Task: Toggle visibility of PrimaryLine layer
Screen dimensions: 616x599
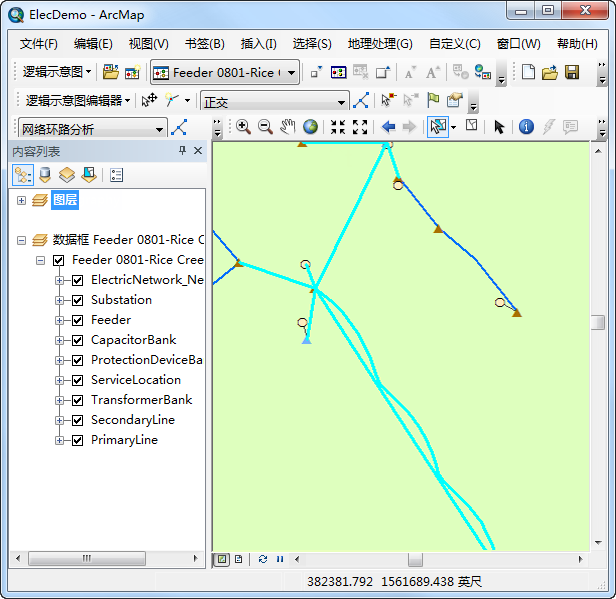Action: click(77, 440)
